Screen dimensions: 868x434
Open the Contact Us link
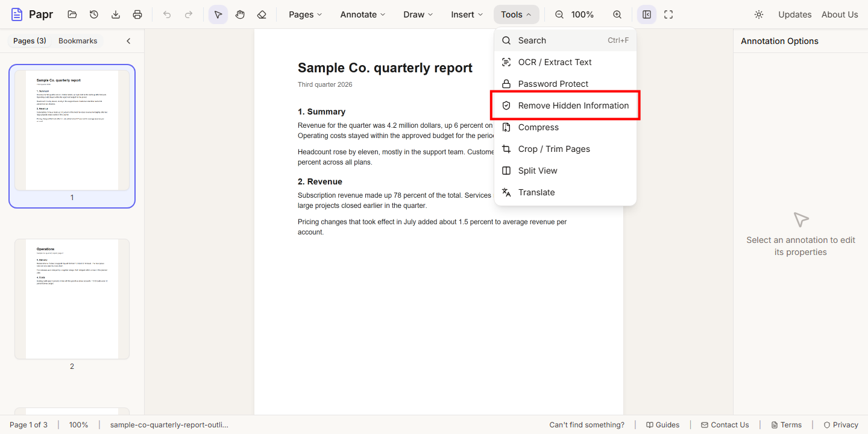pos(725,425)
